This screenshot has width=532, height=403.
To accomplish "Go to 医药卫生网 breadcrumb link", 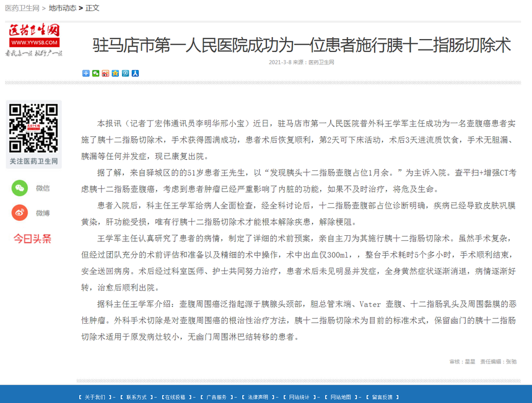I will 22,8.
